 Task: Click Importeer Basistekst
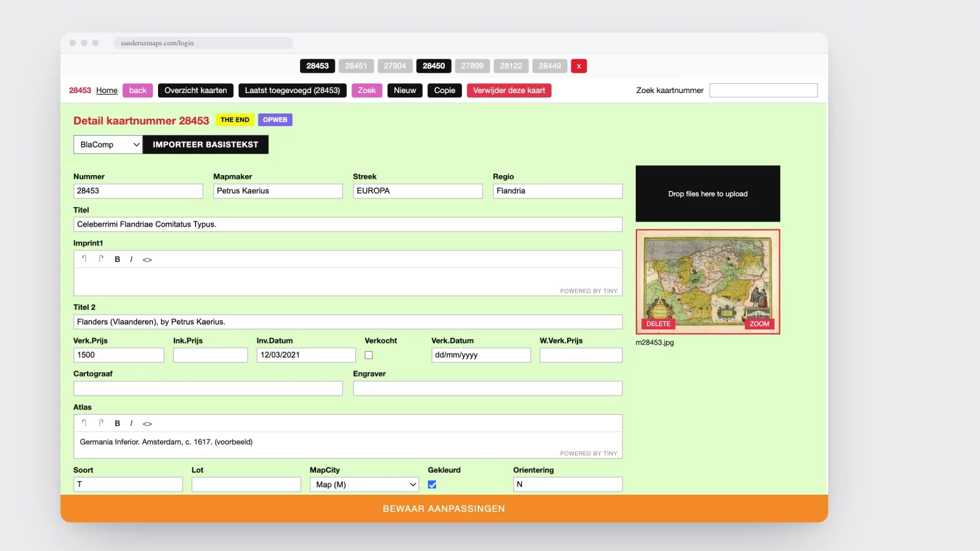pos(205,144)
